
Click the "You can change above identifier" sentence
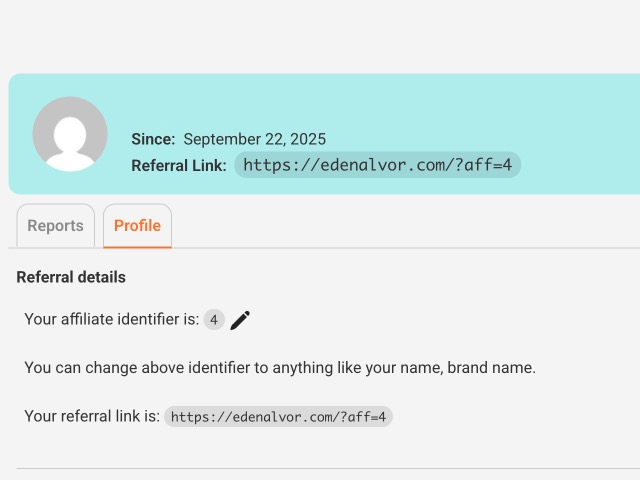tap(280, 368)
